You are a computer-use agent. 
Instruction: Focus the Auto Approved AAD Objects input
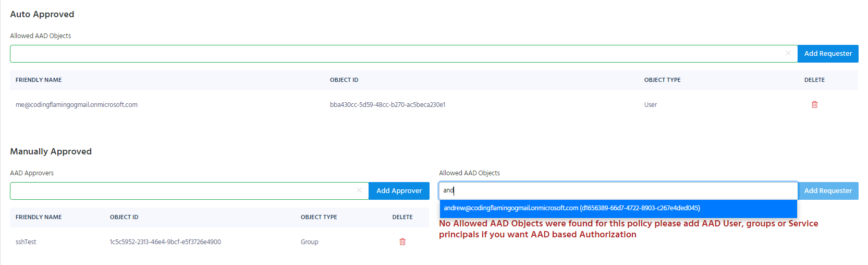[397, 54]
